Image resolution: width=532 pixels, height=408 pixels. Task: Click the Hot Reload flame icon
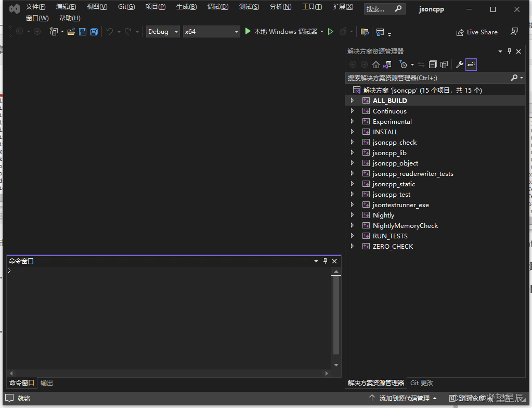point(343,32)
